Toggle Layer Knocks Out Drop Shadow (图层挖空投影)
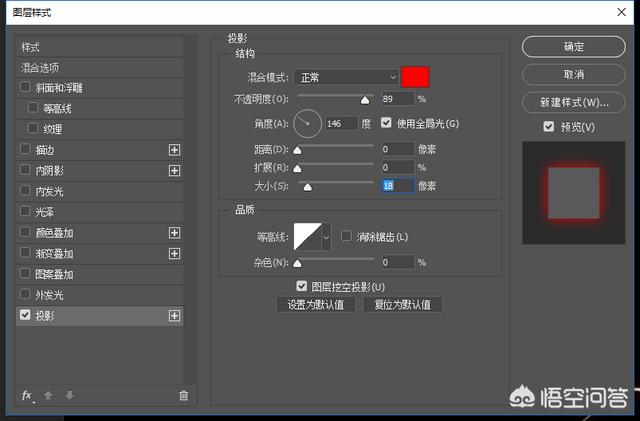Screen dimensions: 640x421 [302, 286]
